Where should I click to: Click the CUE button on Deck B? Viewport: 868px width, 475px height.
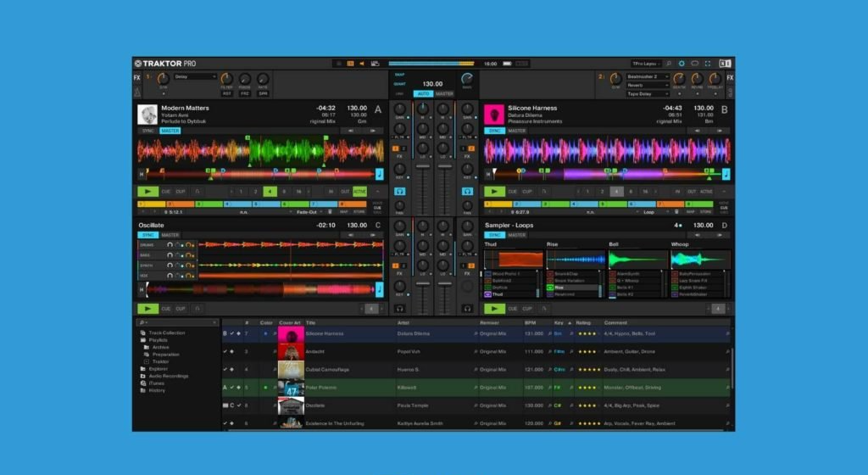(514, 192)
